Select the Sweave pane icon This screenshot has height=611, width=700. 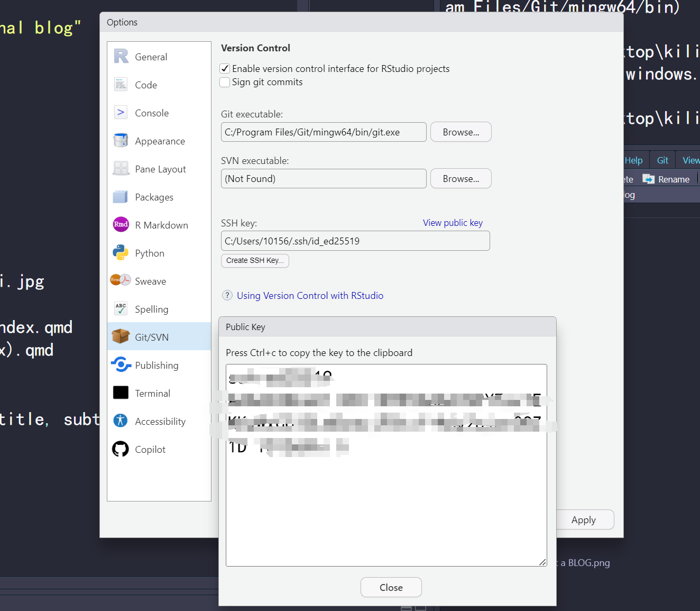121,280
